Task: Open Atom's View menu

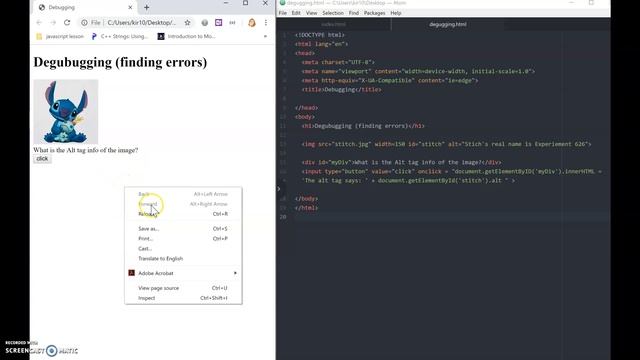Action: [x=311, y=13]
